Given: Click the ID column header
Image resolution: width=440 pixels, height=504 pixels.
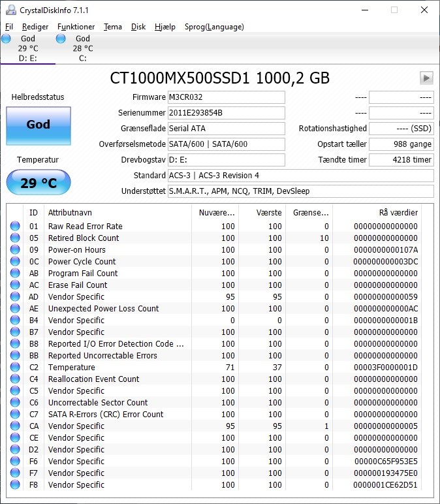Looking at the screenshot, I should [34, 212].
